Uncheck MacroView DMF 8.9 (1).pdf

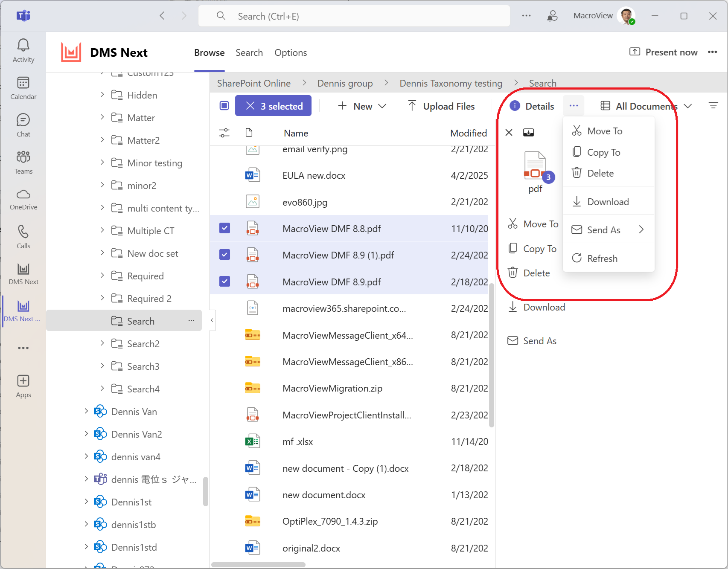pyautogui.click(x=224, y=255)
